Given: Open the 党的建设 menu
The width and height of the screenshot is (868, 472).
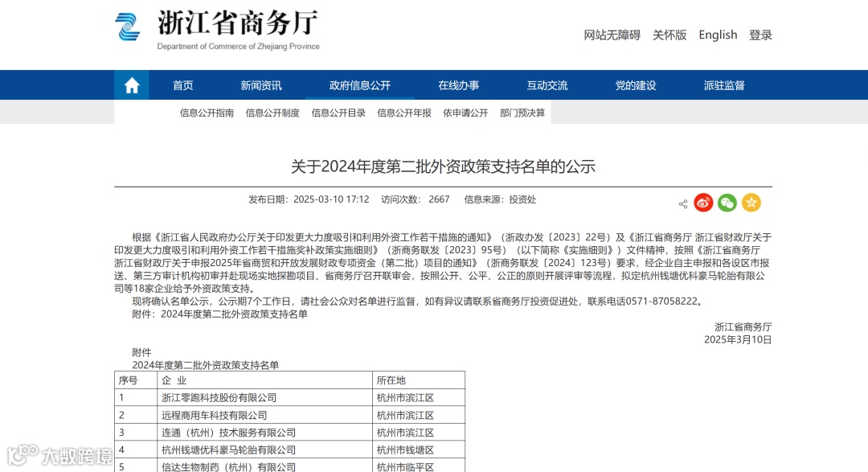Looking at the screenshot, I should click(636, 85).
